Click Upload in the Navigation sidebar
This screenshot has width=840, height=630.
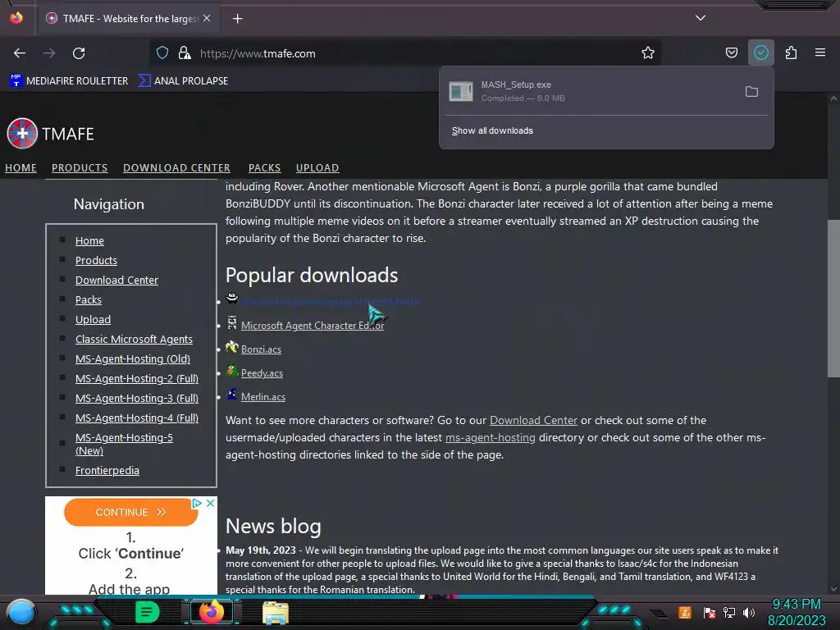click(x=93, y=319)
